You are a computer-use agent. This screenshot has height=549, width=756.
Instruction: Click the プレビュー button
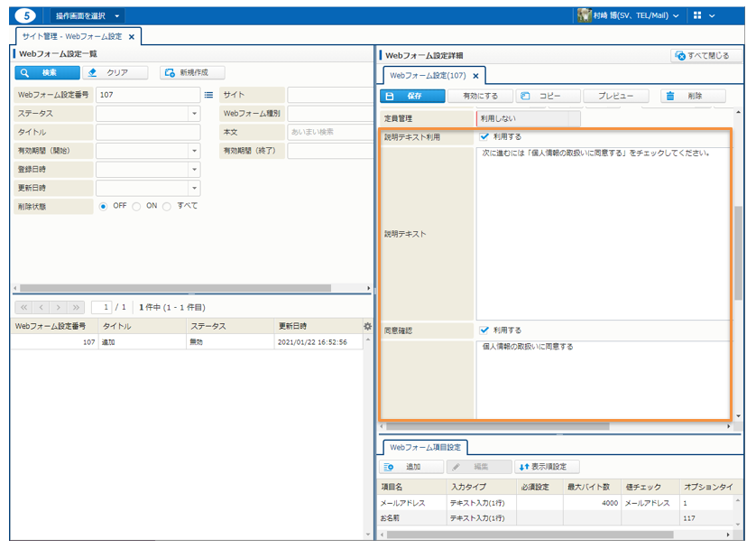[615, 96]
